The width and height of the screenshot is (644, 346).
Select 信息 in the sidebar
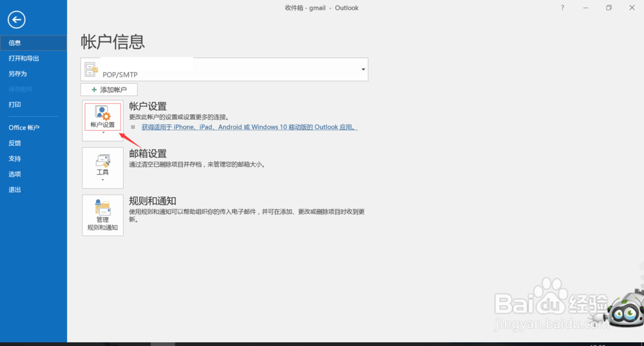[33, 43]
